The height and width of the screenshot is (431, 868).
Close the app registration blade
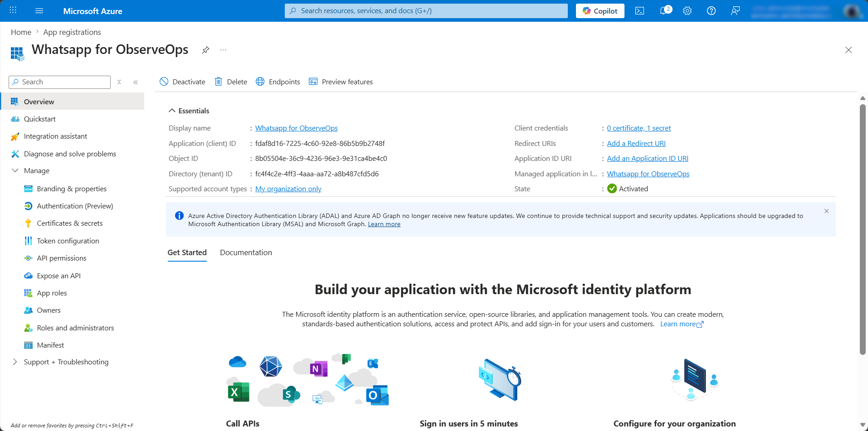point(848,50)
